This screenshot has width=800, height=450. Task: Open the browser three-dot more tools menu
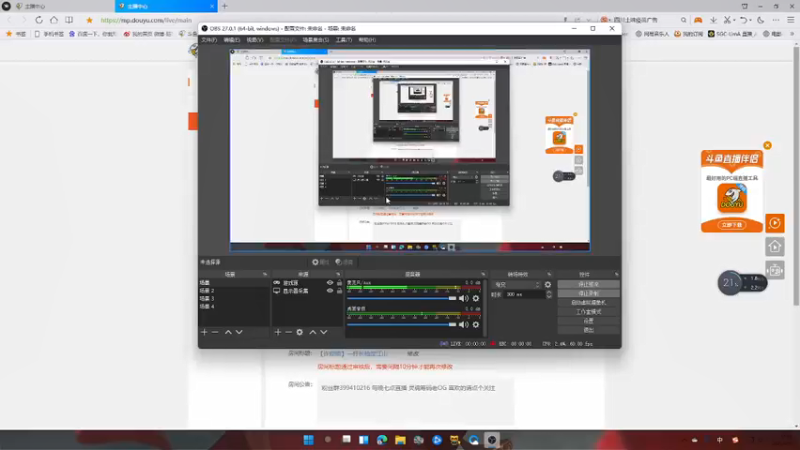[776, 20]
